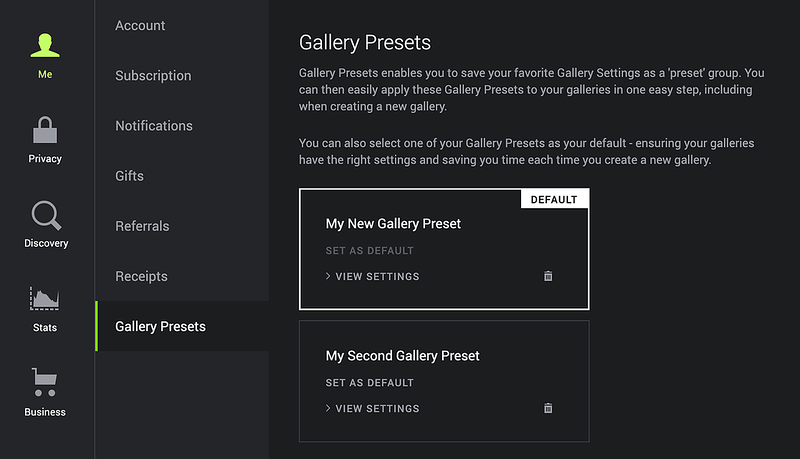Open the Me profile icon
Viewport: 800px width, 459px height.
tap(45, 45)
